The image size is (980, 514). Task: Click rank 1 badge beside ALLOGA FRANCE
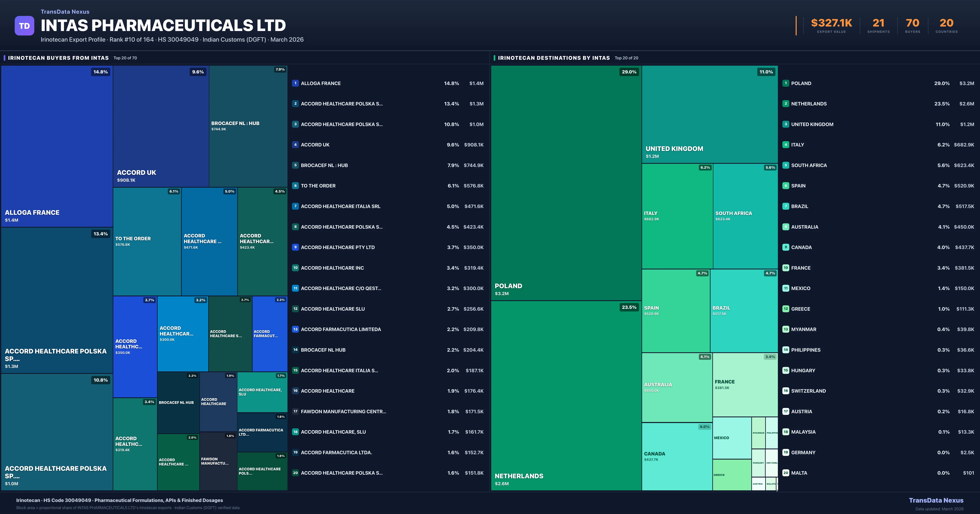pos(295,83)
